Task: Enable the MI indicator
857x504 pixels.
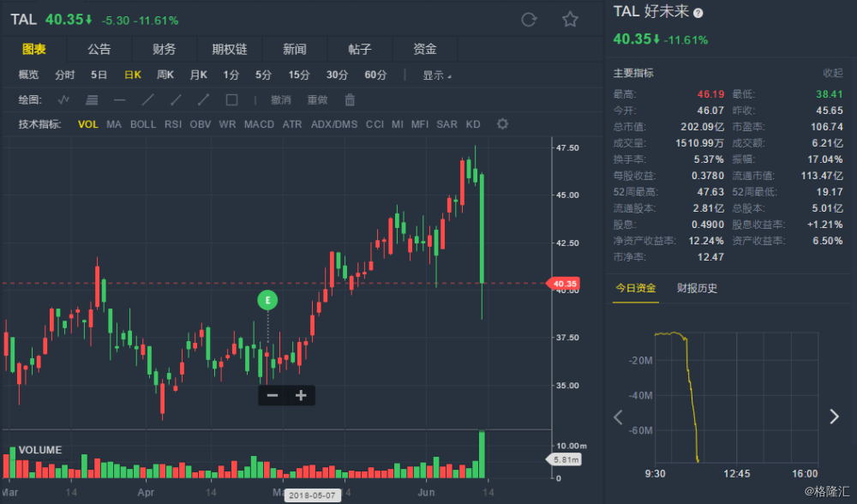Action: [x=398, y=124]
